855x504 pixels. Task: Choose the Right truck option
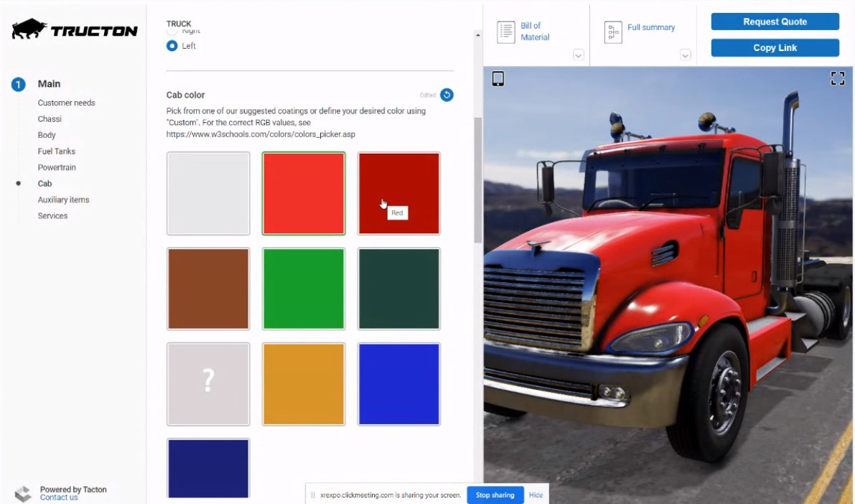pos(172,30)
